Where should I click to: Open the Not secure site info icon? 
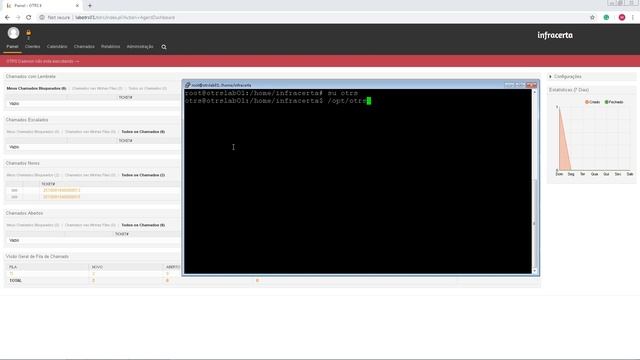click(42, 18)
